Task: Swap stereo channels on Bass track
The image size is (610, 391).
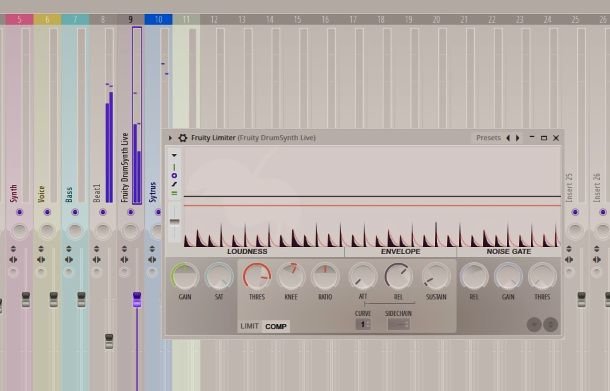Action: 69,259
